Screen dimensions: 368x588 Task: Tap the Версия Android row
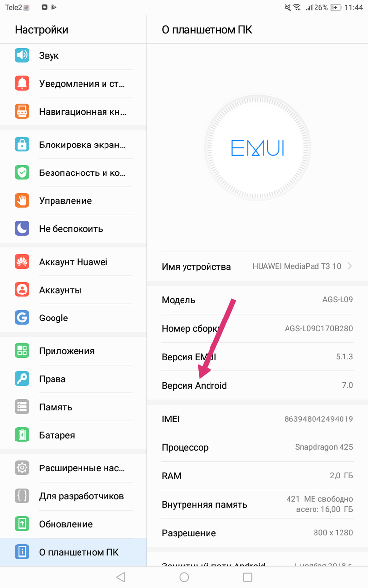(x=258, y=385)
